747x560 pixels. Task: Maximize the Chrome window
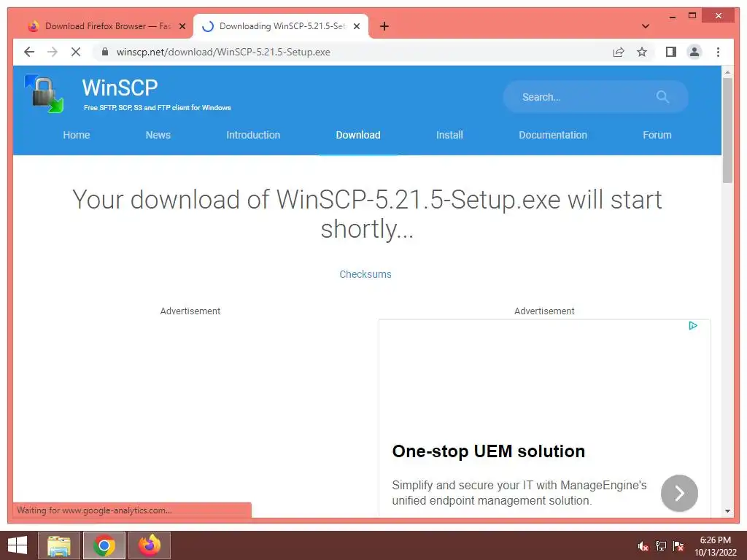coord(692,16)
